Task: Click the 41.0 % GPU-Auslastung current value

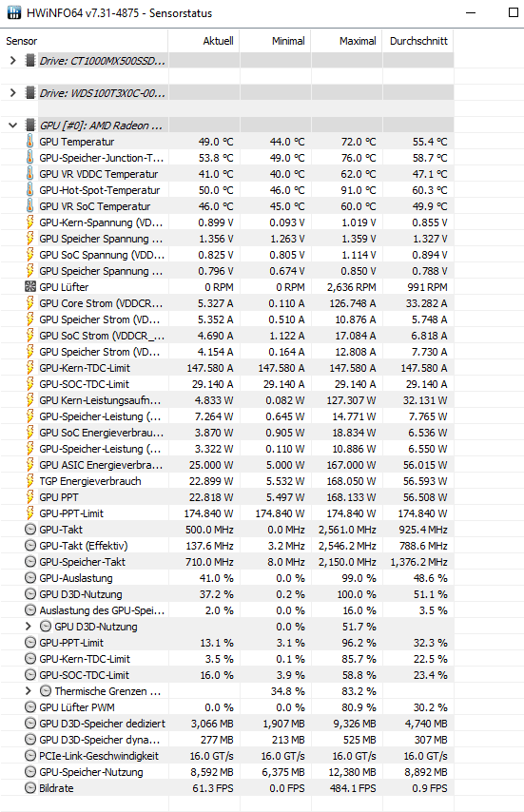Action: point(217,578)
